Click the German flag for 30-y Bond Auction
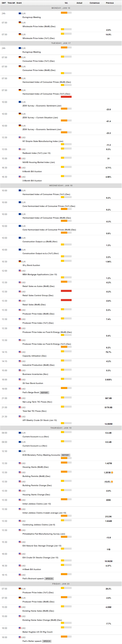This screenshot has height=644, width=122. pyautogui.click(x=20, y=261)
